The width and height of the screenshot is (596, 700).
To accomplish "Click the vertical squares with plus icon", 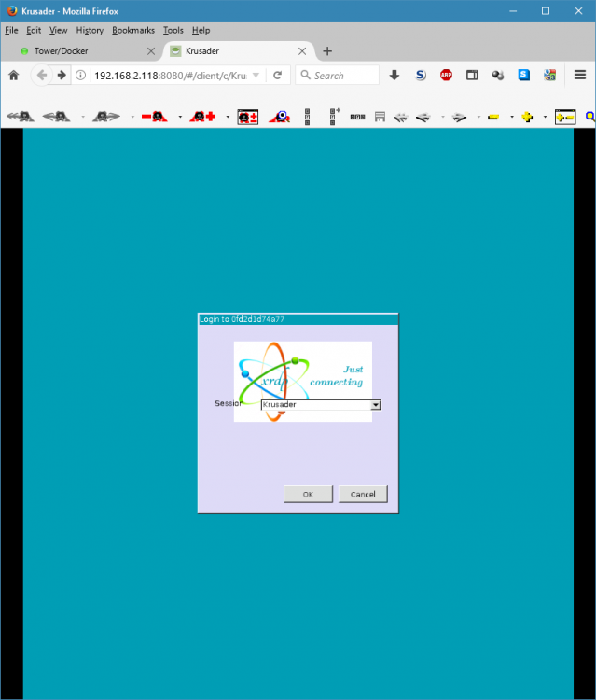I will (x=334, y=117).
